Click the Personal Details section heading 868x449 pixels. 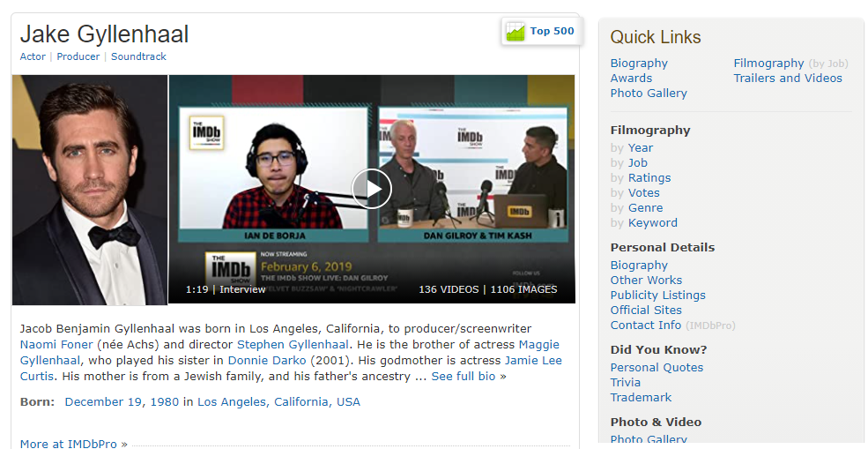[x=663, y=248]
